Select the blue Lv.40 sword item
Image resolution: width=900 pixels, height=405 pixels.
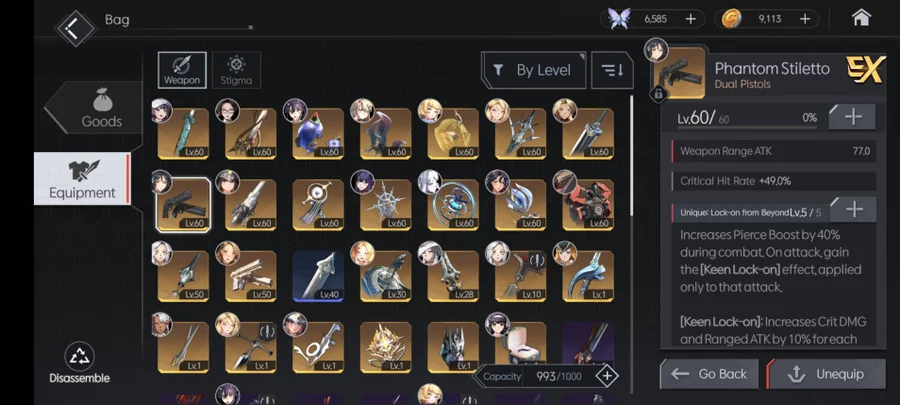(x=318, y=276)
